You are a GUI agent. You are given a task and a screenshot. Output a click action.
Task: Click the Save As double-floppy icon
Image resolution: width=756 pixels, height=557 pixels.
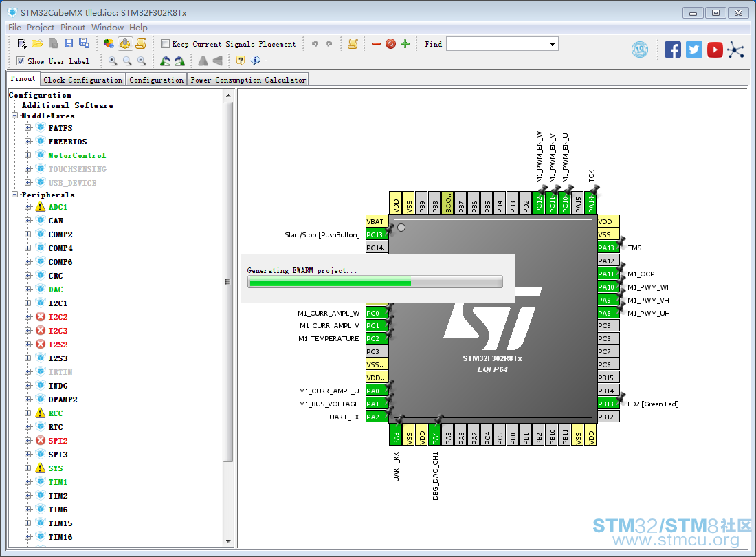84,43
